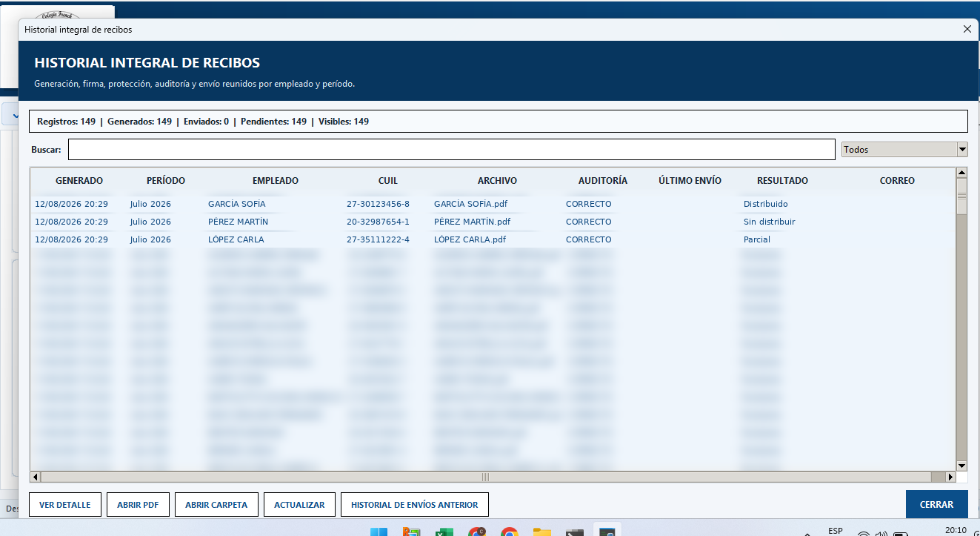The width and height of the screenshot is (980, 536).
Task: Select the GARCÍA SOFÍA record row
Action: (493, 204)
